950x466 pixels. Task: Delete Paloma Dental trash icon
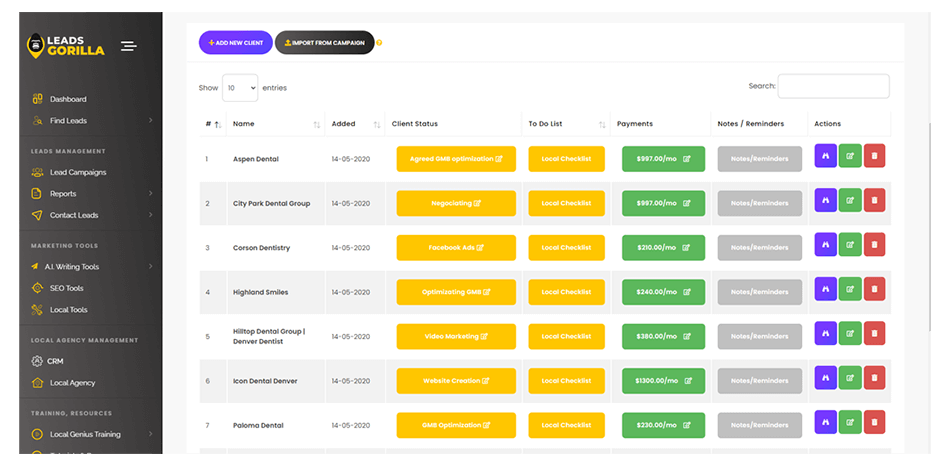(874, 422)
